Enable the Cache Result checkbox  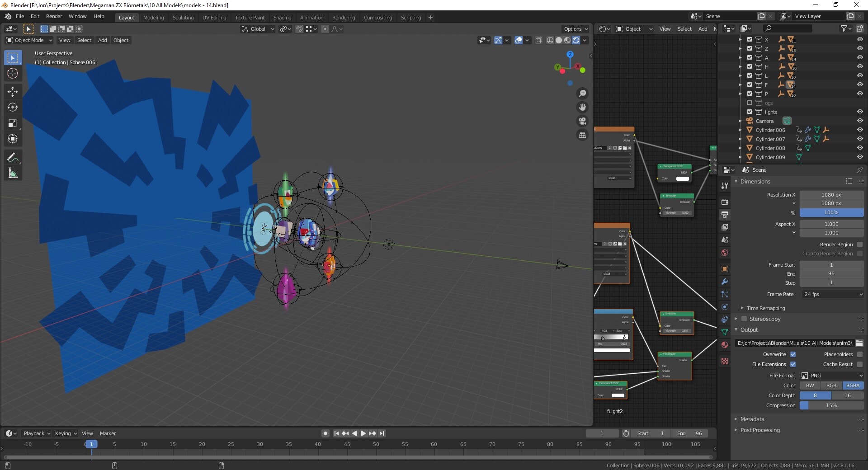tap(860, 364)
